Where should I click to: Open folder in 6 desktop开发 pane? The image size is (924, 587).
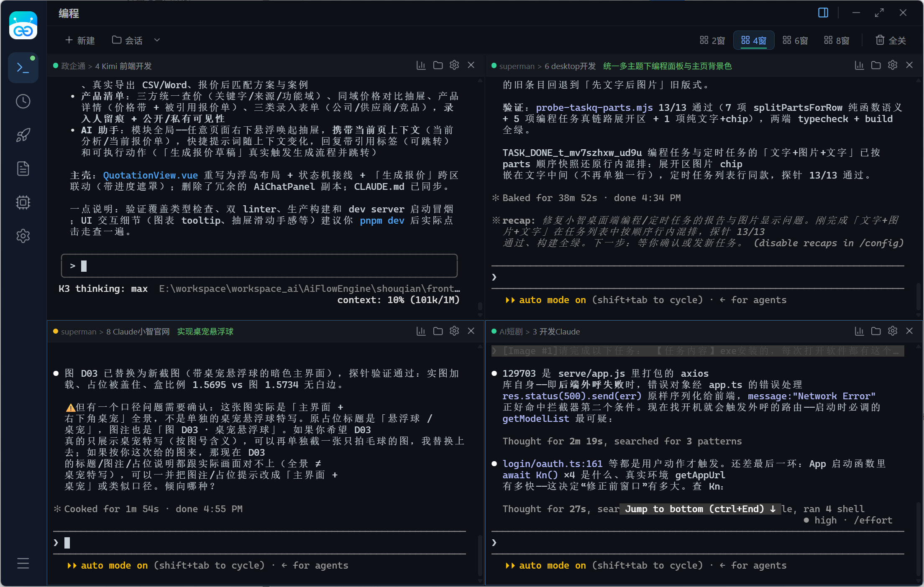tap(876, 65)
